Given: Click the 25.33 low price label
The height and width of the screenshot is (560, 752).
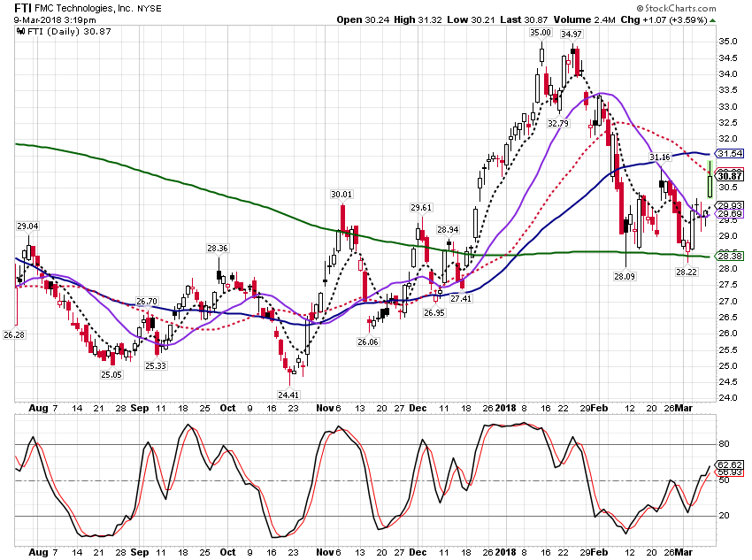Looking at the screenshot, I should point(156,366).
